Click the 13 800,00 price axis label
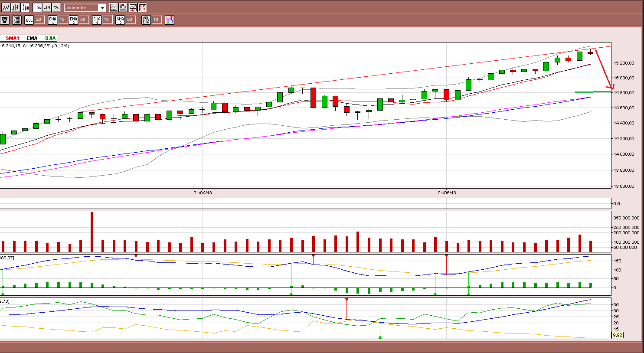The width and height of the screenshot is (644, 353). (x=624, y=170)
